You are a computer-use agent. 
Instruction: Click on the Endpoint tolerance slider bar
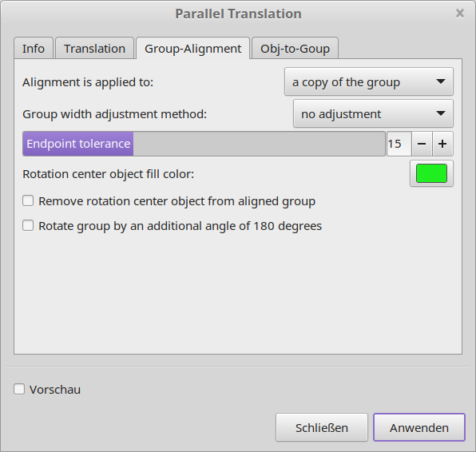[x=204, y=144]
